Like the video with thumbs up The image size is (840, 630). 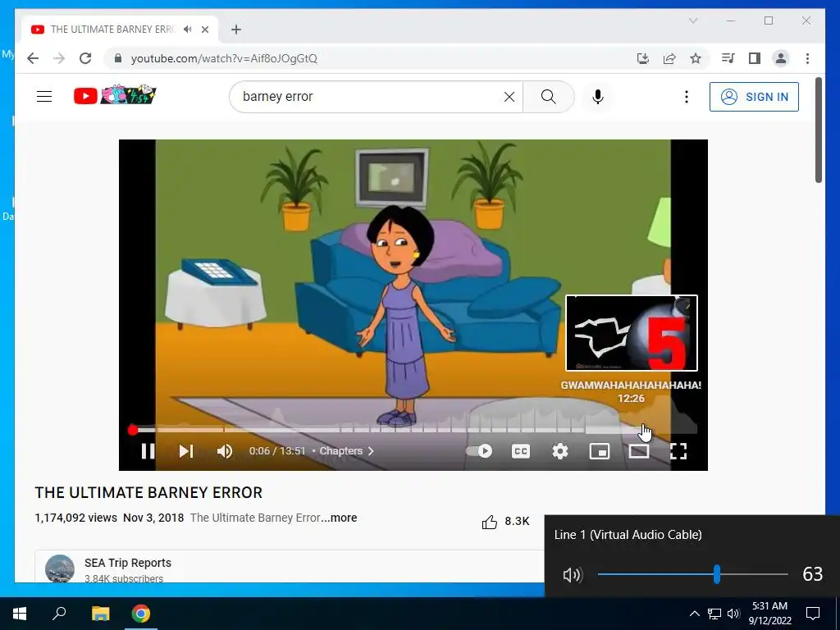pos(489,522)
